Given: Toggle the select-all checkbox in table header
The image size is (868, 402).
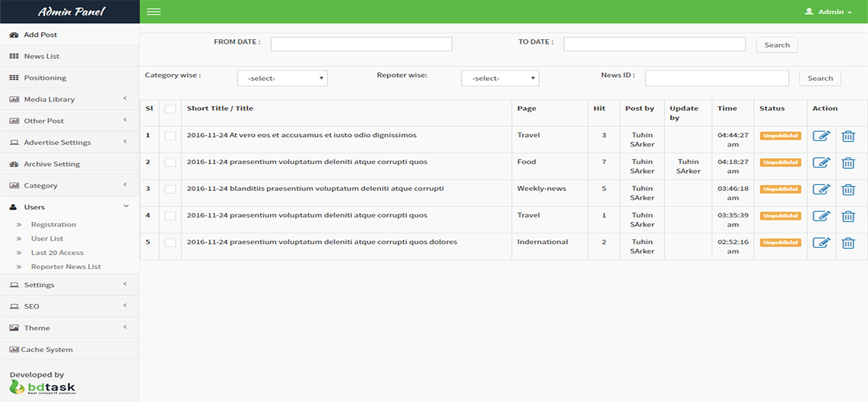Looking at the screenshot, I should point(170,109).
